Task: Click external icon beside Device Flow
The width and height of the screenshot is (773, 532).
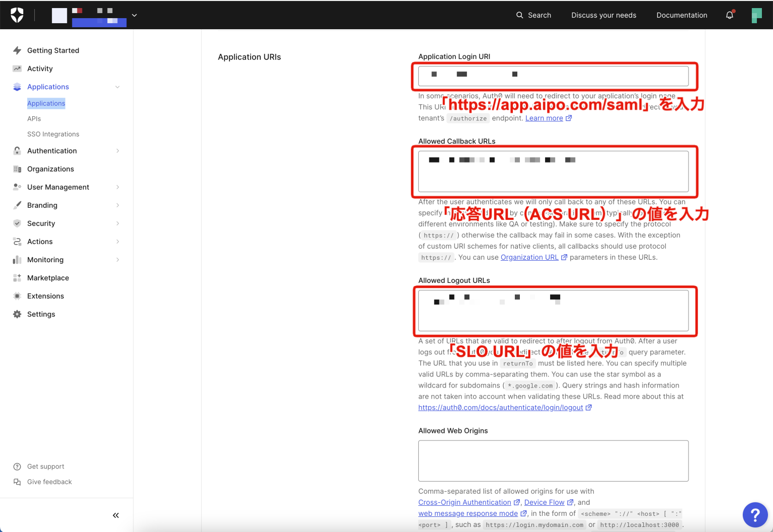Action: 570,502
